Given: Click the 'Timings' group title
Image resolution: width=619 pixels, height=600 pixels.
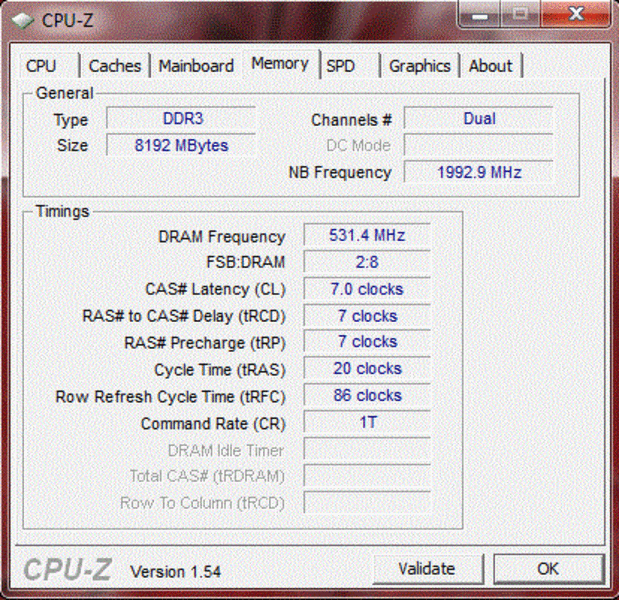Looking at the screenshot, I should pos(62,212).
